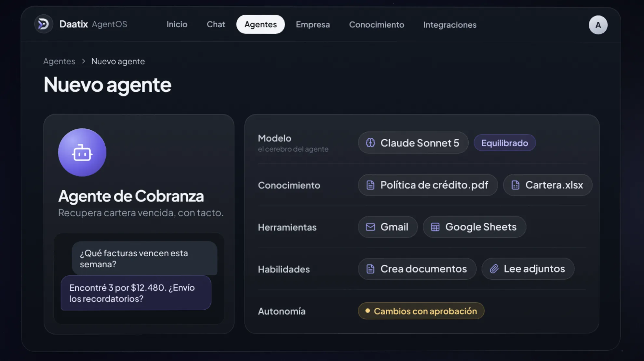Open the Conocimiento navigation tab
Image resolution: width=644 pixels, height=361 pixels.
point(377,24)
